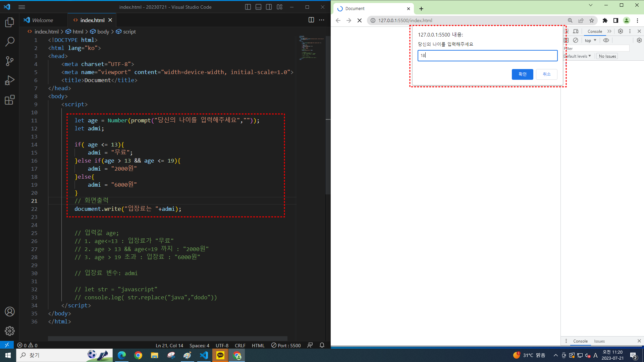Toggle the panel layout icon in title bar
Image resolution: width=644 pixels, height=362 pixels.
[x=258, y=7]
